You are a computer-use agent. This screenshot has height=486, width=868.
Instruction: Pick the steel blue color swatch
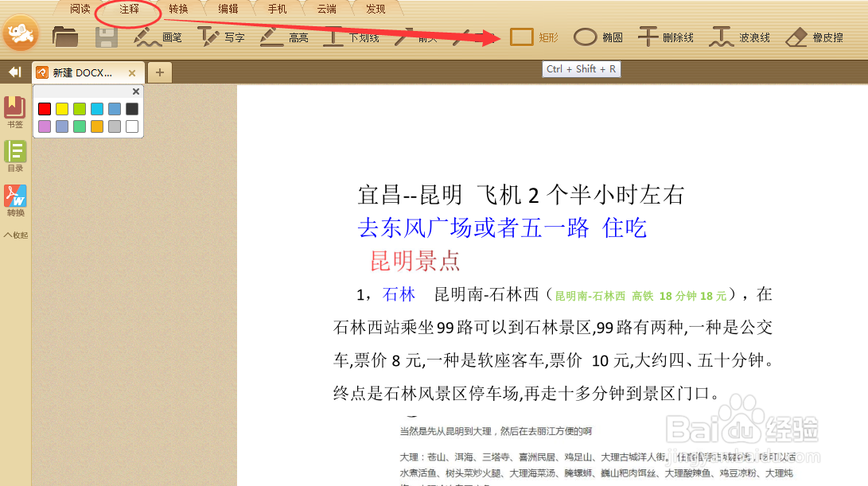[x=115, y=108]
